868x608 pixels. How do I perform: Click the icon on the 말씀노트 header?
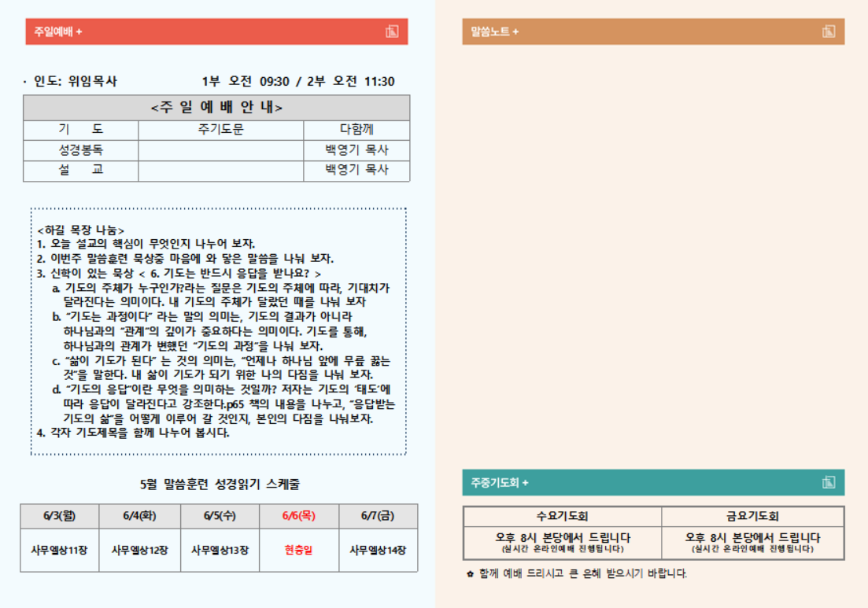(829, 31)
